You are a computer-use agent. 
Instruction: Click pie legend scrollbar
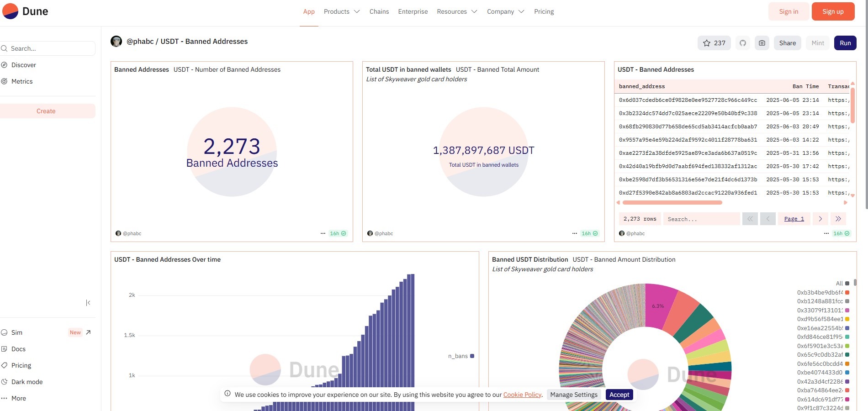click(855, 283)
